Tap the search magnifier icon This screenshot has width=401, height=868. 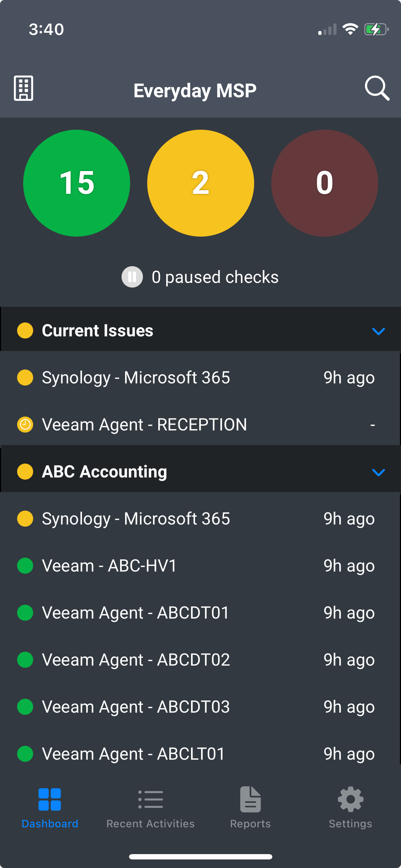pyautogui.click(x=377, y=88)
